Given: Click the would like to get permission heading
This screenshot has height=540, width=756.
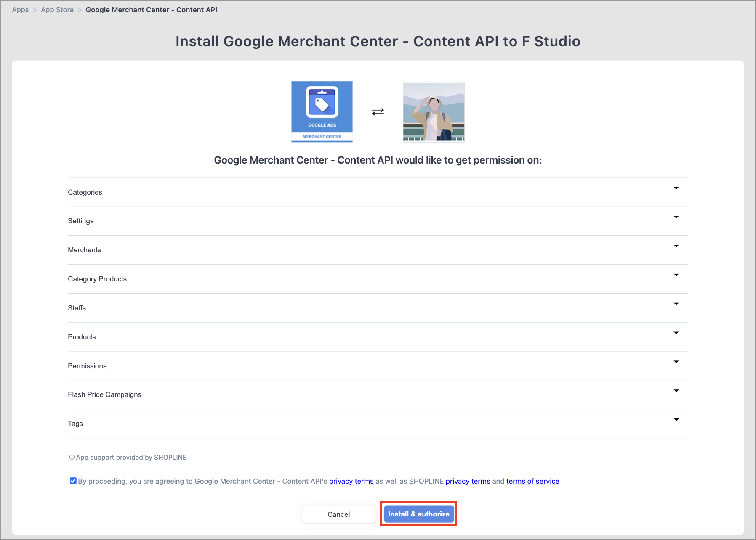Looking at the screenshot, I should point(378,160).
